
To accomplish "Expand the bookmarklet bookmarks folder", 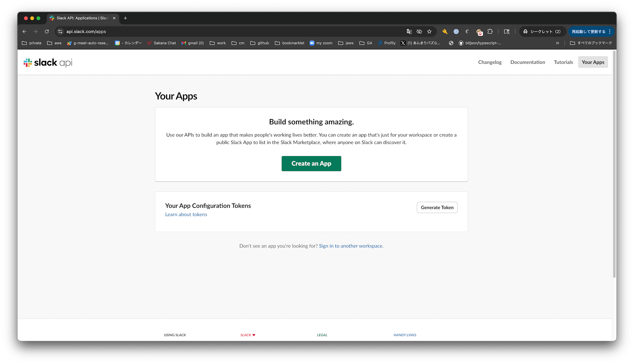I will pyautogui.click(x=290, y=43).
